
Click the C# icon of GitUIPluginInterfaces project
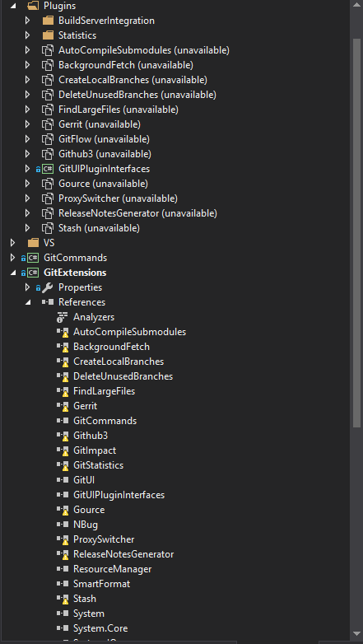pos(48,169)
